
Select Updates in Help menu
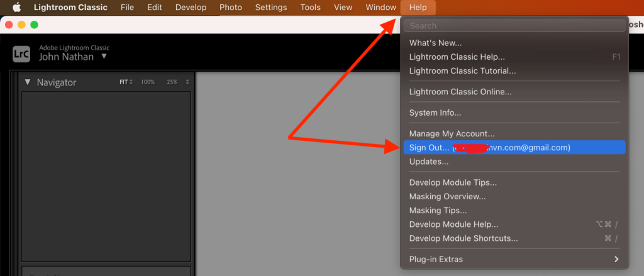[429, 162]
